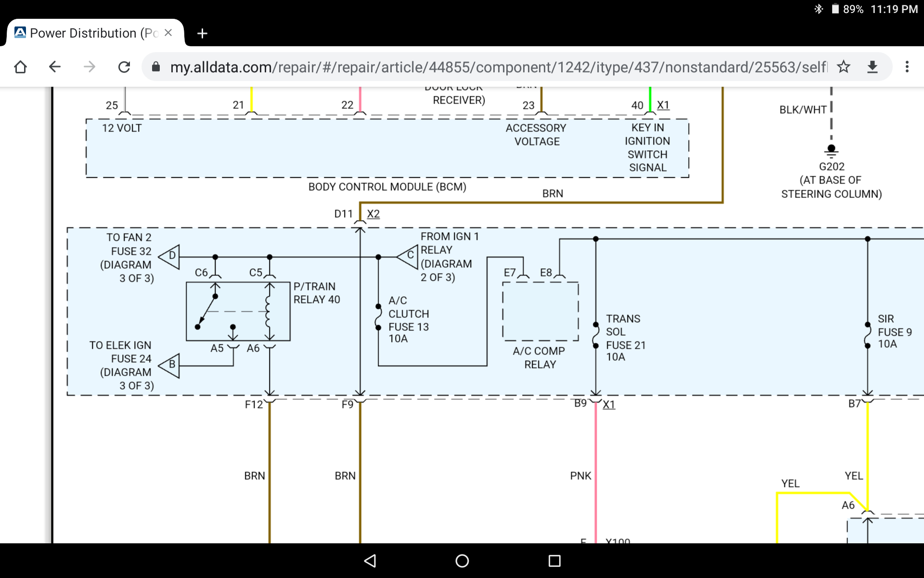Tap the X1 link near pin 40

[x=663, y=105]
